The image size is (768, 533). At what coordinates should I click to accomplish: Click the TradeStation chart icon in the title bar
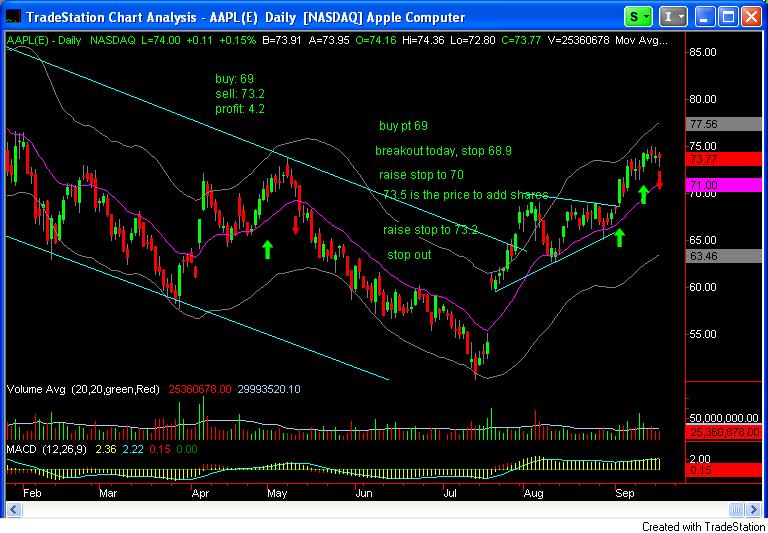coord(13,17)
